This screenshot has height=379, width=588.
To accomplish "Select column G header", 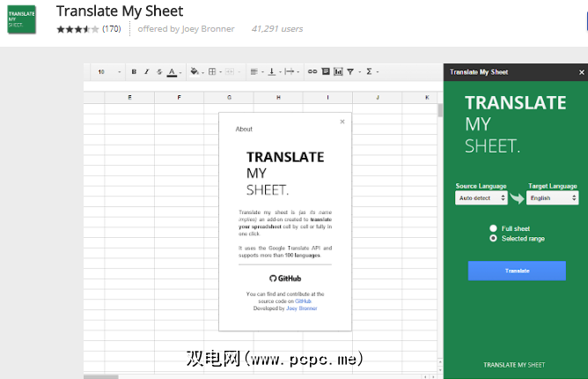I will click(229, 97).
